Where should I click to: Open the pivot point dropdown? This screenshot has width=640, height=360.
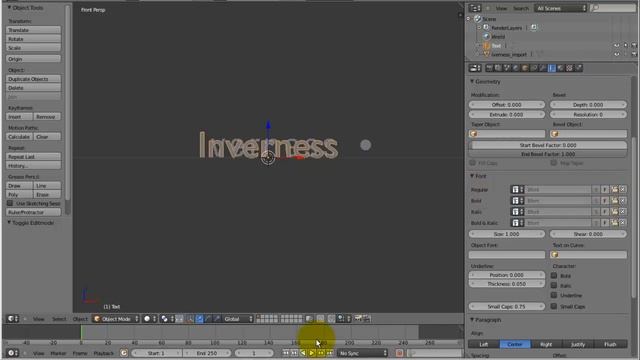click(167, 319)
